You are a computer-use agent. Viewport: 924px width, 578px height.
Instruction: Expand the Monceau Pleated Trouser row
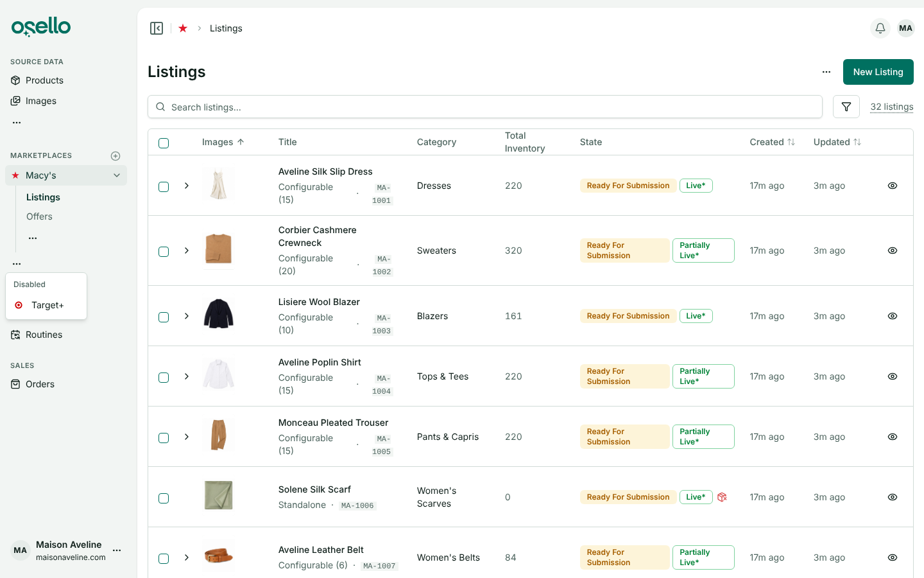pyautogui.click(x=187, y=437)
